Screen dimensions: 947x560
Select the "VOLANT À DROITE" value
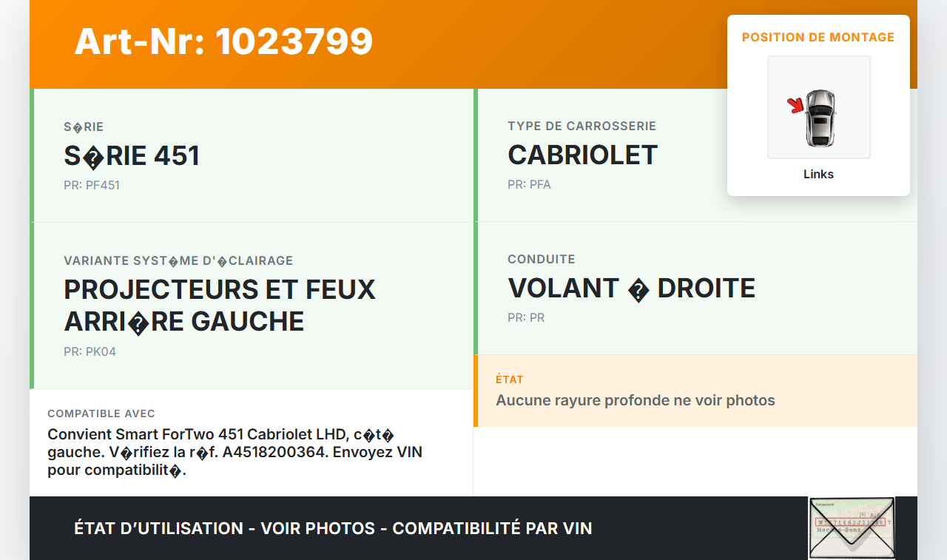pyautogui.click(x=631, y=289)
